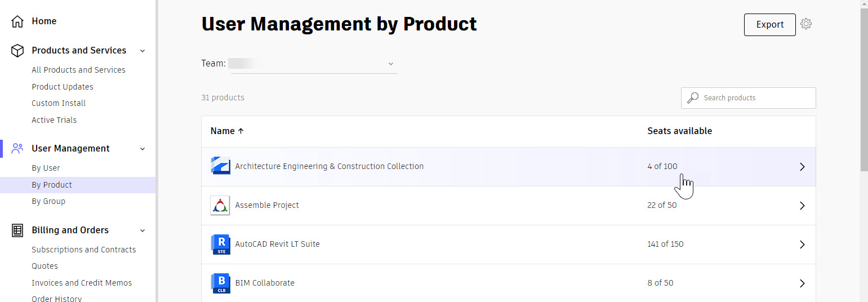Click the magnifier icon in the search box
The image size is (868, 302).
coord(692,97)
